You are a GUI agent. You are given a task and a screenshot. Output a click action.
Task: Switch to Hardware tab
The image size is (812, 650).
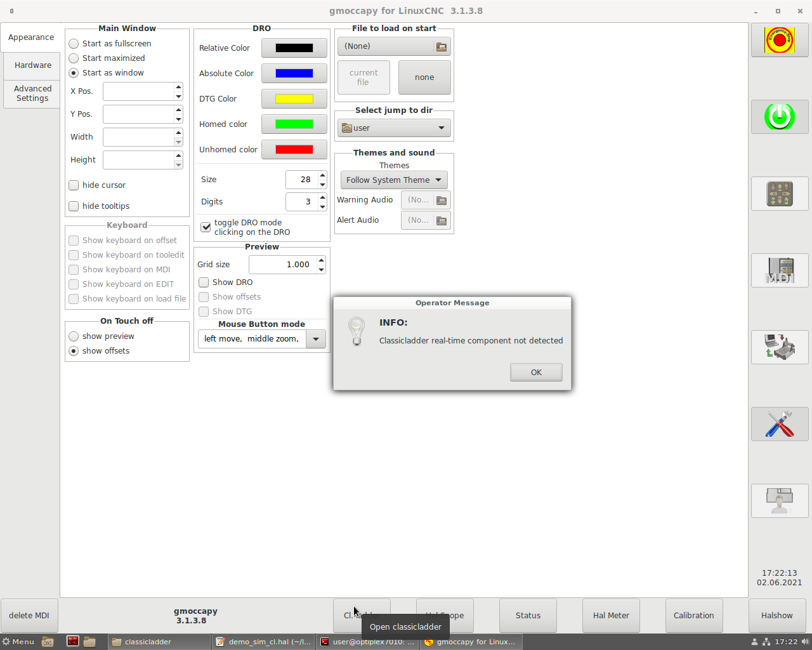33,65
